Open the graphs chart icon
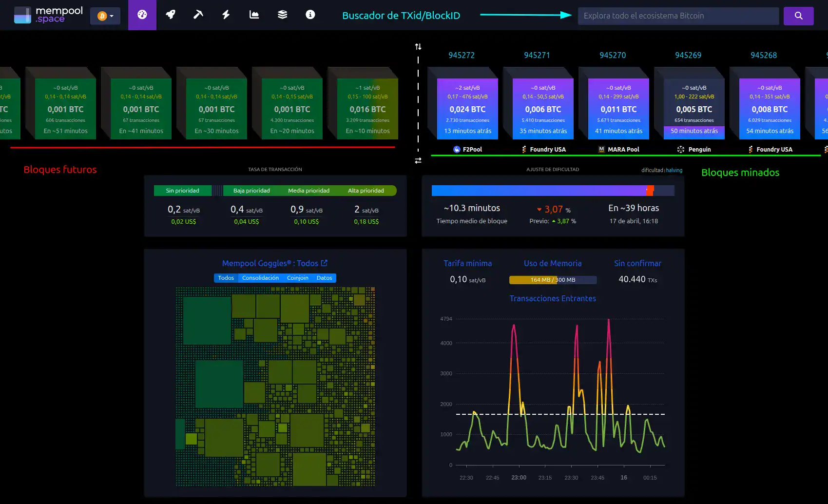 tap(254, 15)
